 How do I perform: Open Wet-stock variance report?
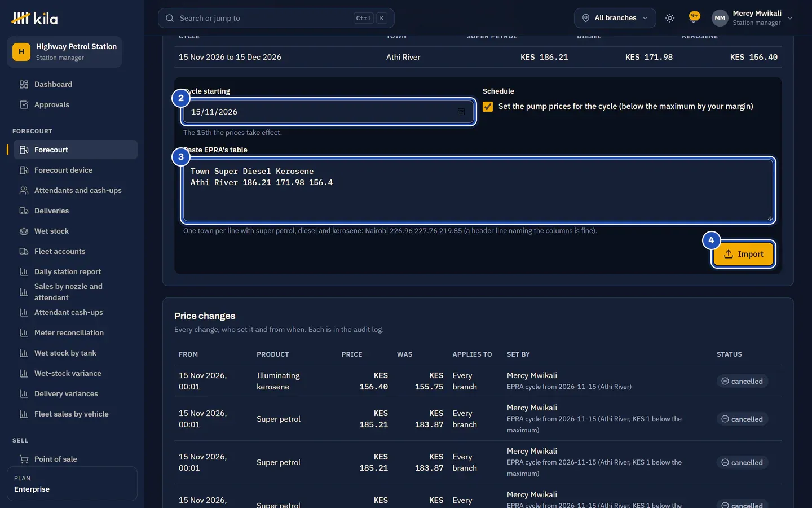pos(76,373)
